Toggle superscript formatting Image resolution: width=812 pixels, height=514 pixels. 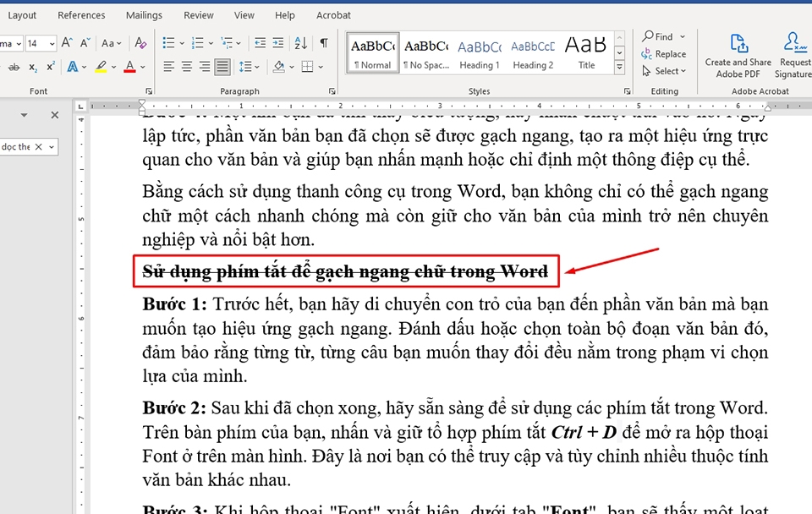[50, 68]
